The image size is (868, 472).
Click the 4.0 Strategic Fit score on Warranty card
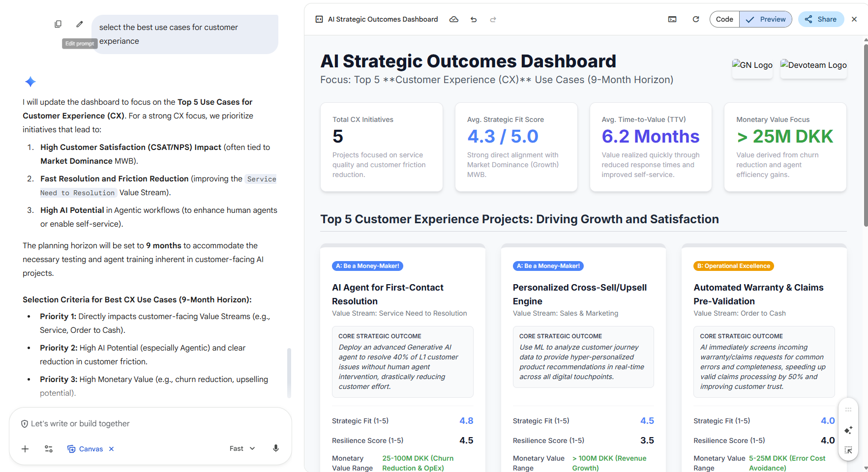[x=828, y=421]
